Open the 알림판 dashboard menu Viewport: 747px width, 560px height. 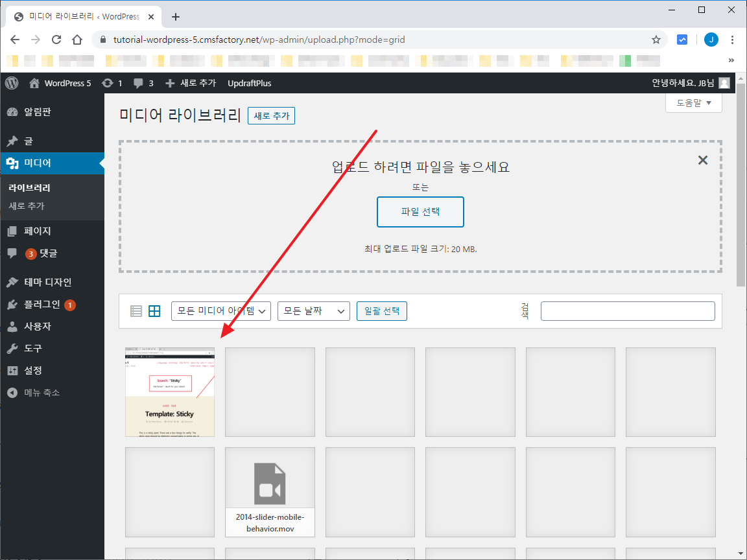52,112
